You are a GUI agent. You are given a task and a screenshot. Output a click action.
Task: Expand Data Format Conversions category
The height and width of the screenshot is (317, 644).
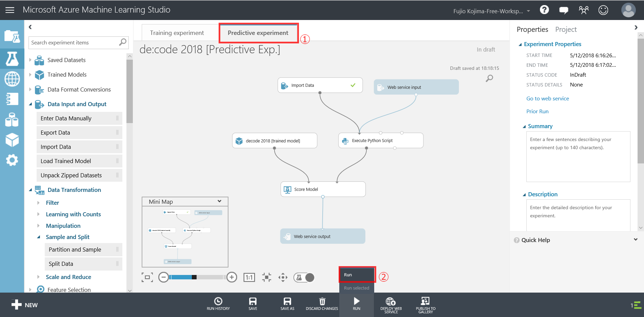coord(30,90)
